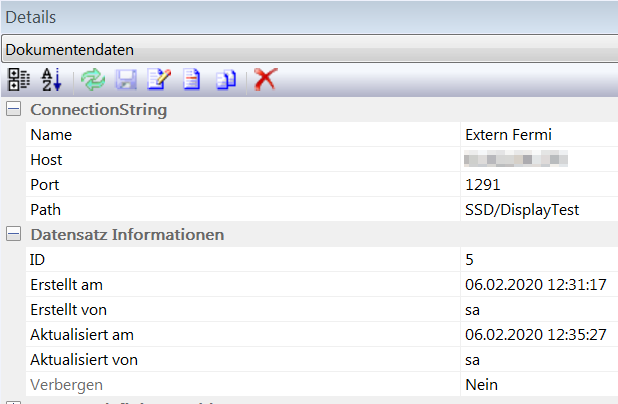Click the Verbergen value Nein
The image size is (618, 404).
482,384
